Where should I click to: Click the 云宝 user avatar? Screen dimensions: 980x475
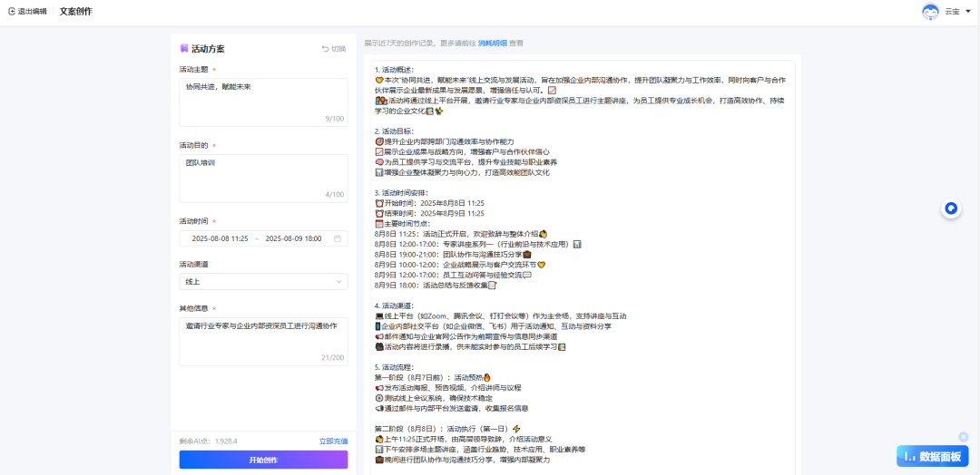[930, 12]
